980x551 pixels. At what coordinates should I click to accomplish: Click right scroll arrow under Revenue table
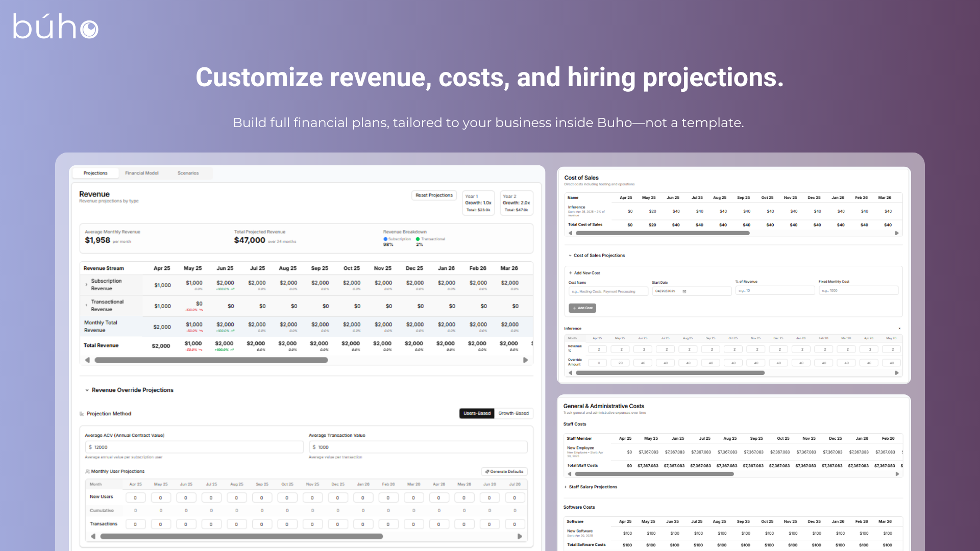point(525,360)
